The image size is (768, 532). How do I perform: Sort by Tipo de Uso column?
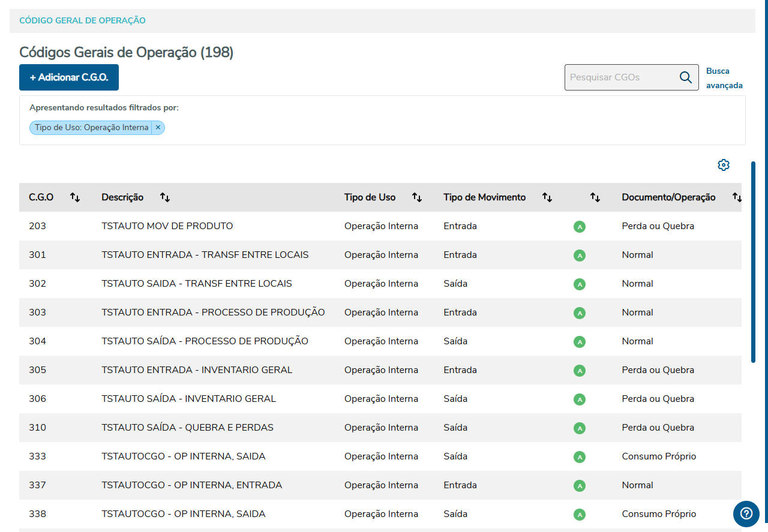click(417, 197)
